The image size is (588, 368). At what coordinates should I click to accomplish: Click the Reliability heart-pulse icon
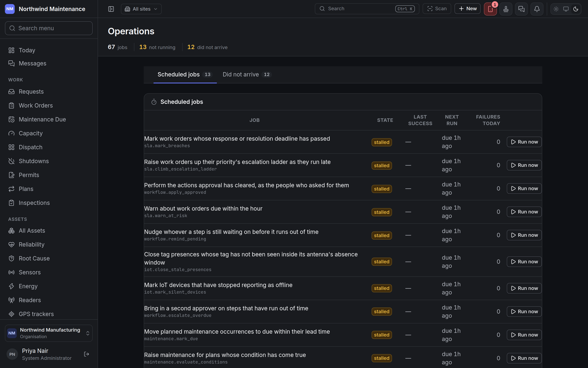tap(11, 244)
